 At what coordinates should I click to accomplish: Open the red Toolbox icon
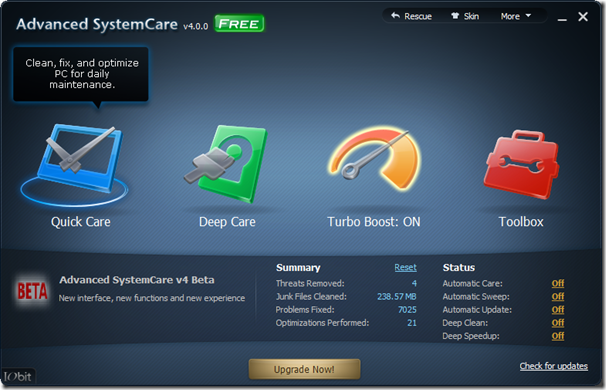(x=521, y=165)
